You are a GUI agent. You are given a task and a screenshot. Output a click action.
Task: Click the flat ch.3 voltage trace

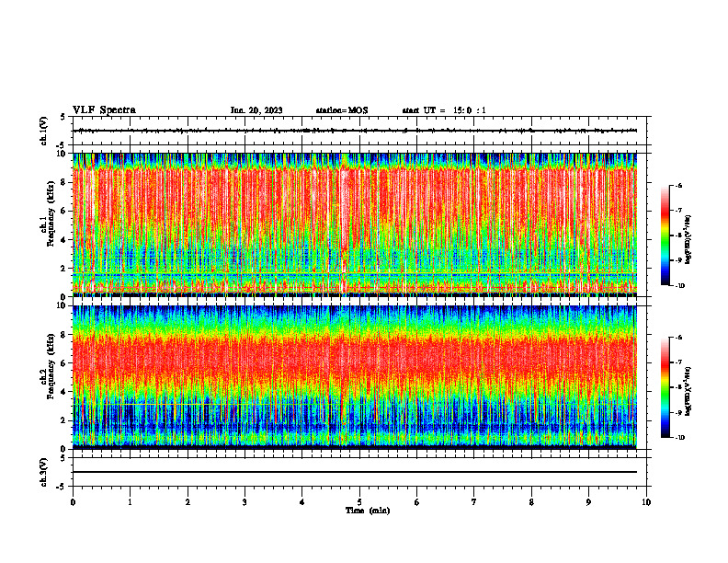pyautogui.click(x=355, y=472)
